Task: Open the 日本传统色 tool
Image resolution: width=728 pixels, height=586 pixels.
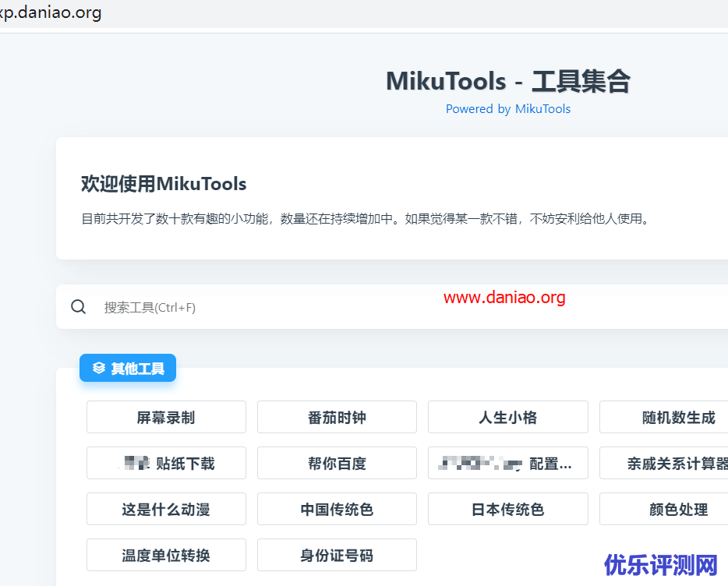Action: [x=508, y=509]
